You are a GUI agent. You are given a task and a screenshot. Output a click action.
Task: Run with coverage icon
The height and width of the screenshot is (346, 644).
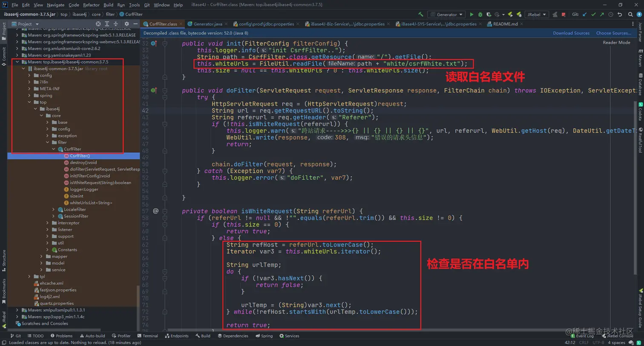[489, 14]
